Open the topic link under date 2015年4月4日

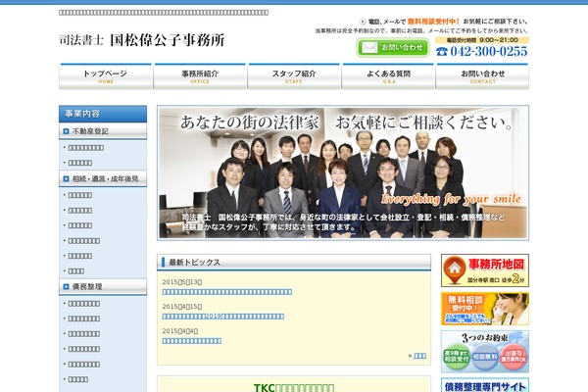[192, 341]
